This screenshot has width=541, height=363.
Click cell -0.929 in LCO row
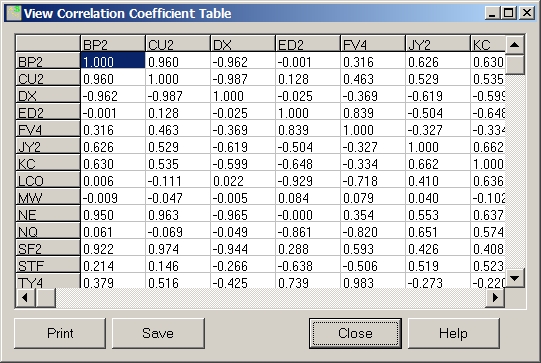pos(308,179)
